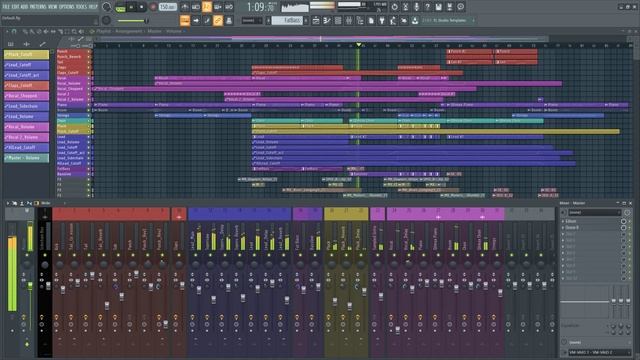Open the FILE menu
This screenshot has height=360, width=640.
[x=7, y=7]
